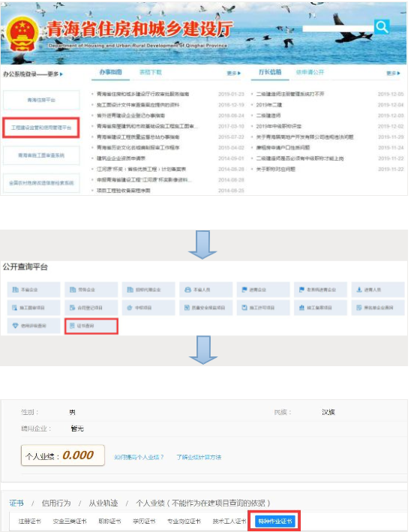
Task: Select the 从业轨迹 section tab
Action: click(x=103, y=503)
